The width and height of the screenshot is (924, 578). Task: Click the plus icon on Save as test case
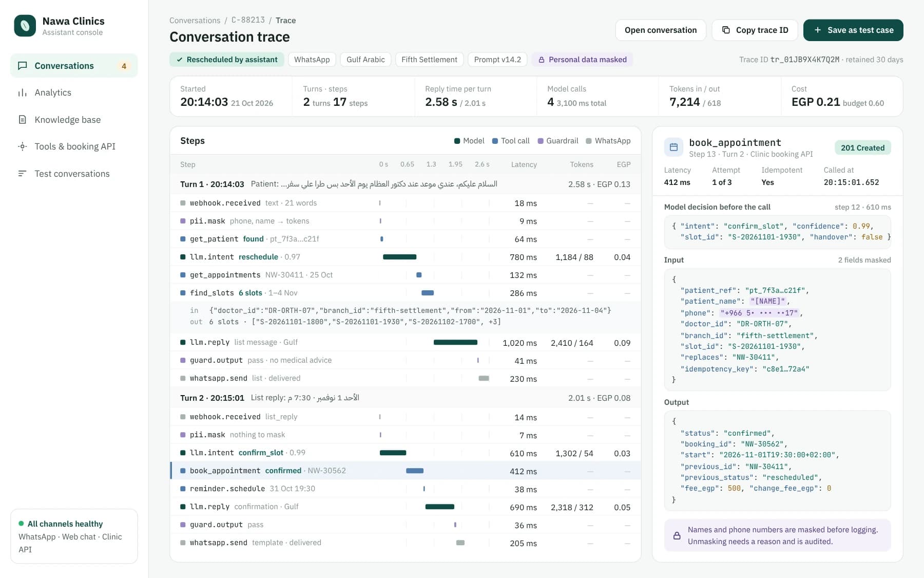tap(818, 30)
